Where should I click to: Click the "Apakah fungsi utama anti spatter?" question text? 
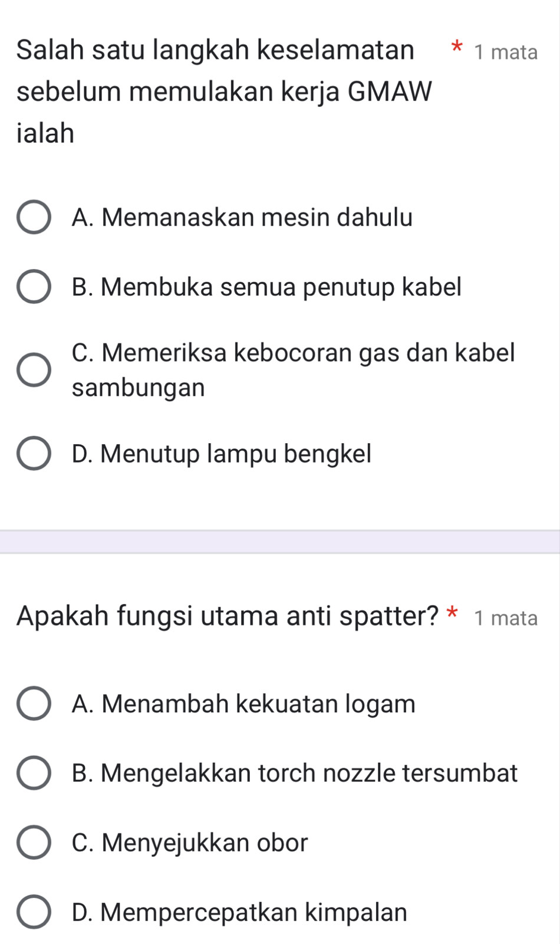click(x=228, y=617)
